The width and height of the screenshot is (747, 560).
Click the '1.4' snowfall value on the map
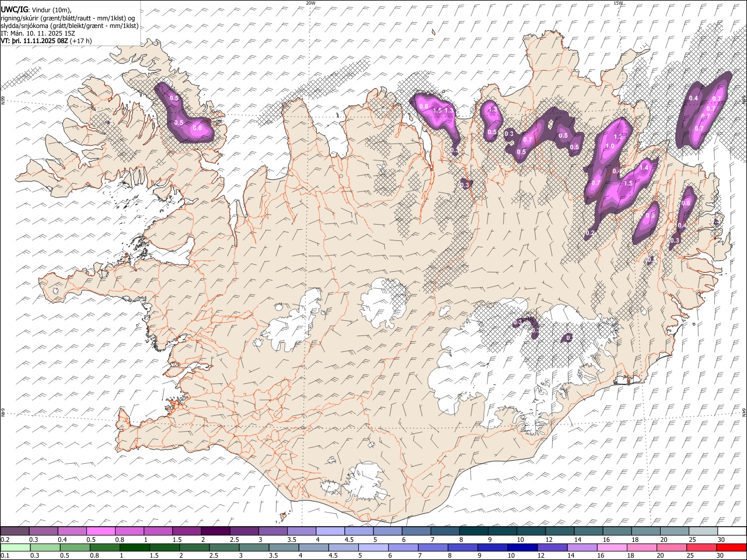(644, 168)
